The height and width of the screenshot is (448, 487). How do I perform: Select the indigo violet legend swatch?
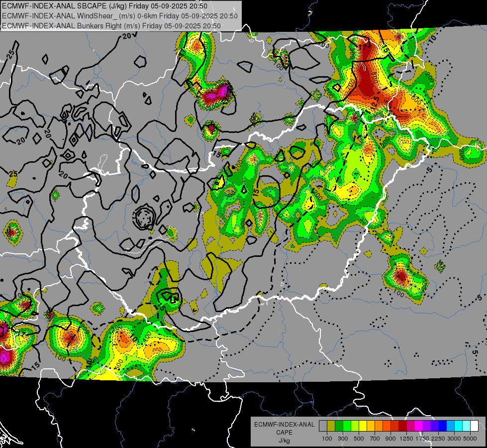[x=434, y=426]
